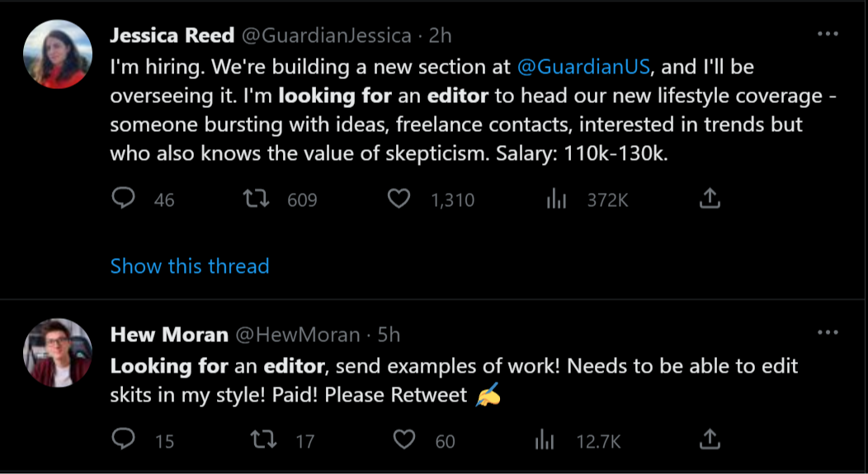Like Jessica Reed's tweet
This screenshot has width=868, height=474.
click(x=399, y=199)
